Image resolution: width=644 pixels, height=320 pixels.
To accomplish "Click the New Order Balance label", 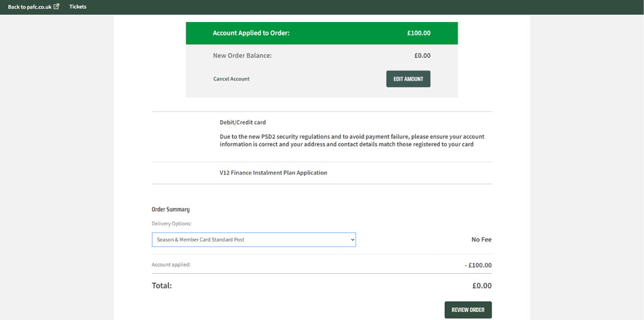I will pyautogui.click(x=242, y=56).
